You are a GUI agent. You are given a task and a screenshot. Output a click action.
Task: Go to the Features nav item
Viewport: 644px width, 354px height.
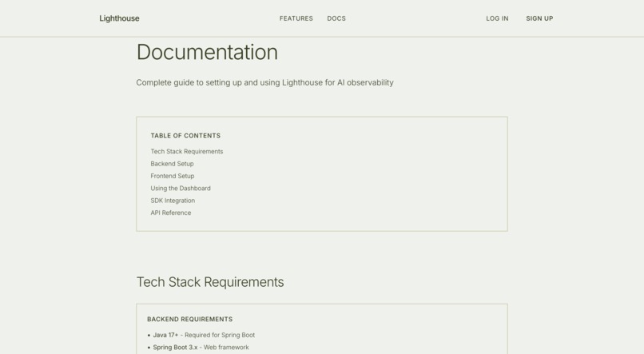coord(296,18)
